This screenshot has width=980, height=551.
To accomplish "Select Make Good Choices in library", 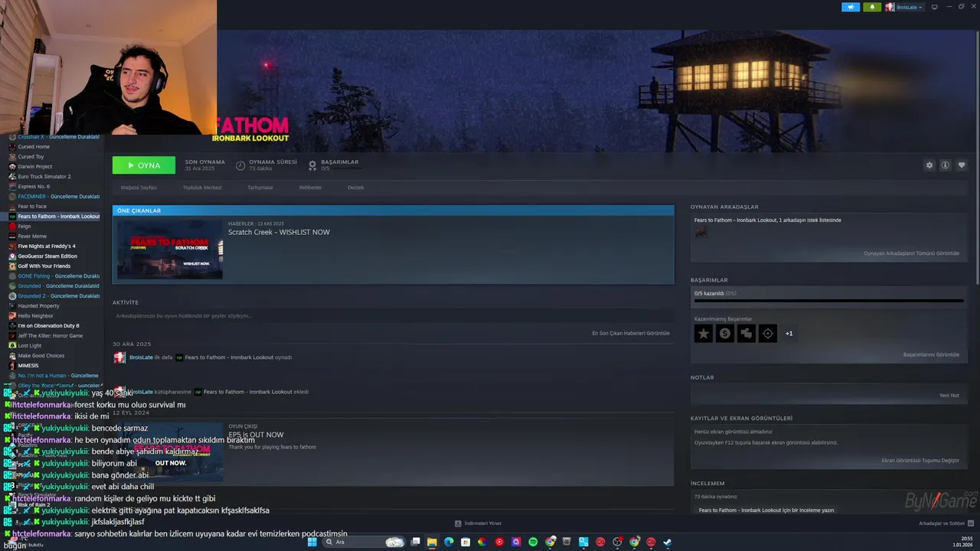I will (41, 356).
